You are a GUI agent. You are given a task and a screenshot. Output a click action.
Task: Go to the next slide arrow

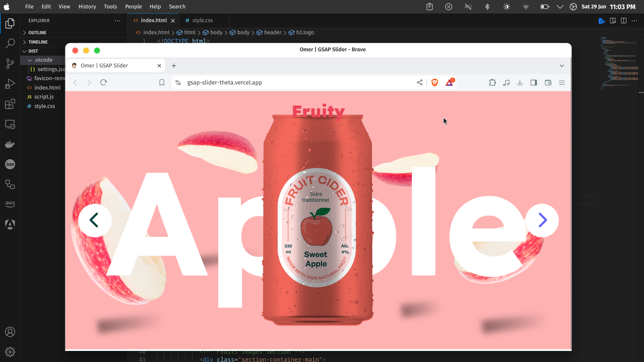542,220
